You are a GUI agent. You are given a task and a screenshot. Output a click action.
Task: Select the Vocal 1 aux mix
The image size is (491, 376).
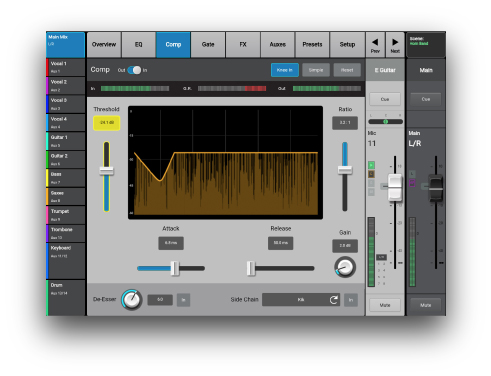(66, 67)
